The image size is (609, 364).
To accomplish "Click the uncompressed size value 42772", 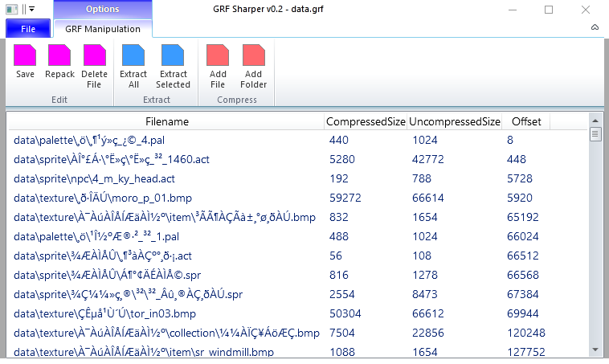I will click(427, 159).
